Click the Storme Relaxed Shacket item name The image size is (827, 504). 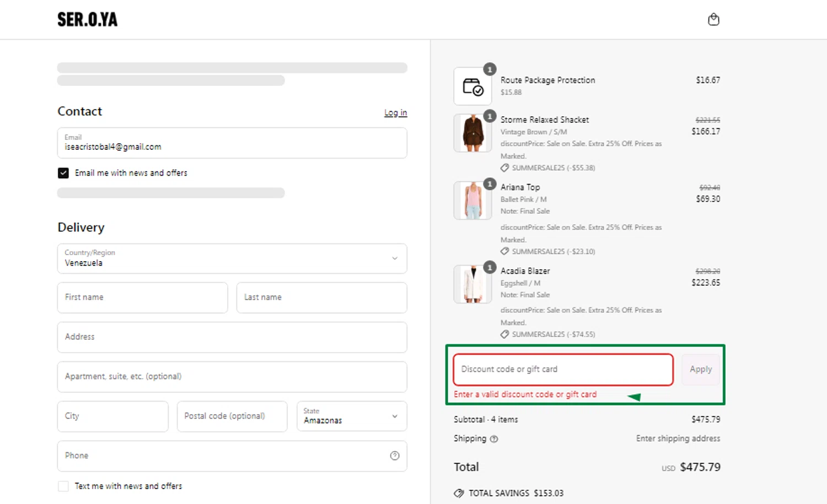545,120
